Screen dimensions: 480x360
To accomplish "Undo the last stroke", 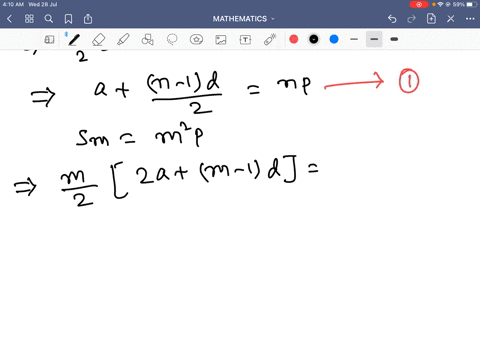I will tap(392, 19).
